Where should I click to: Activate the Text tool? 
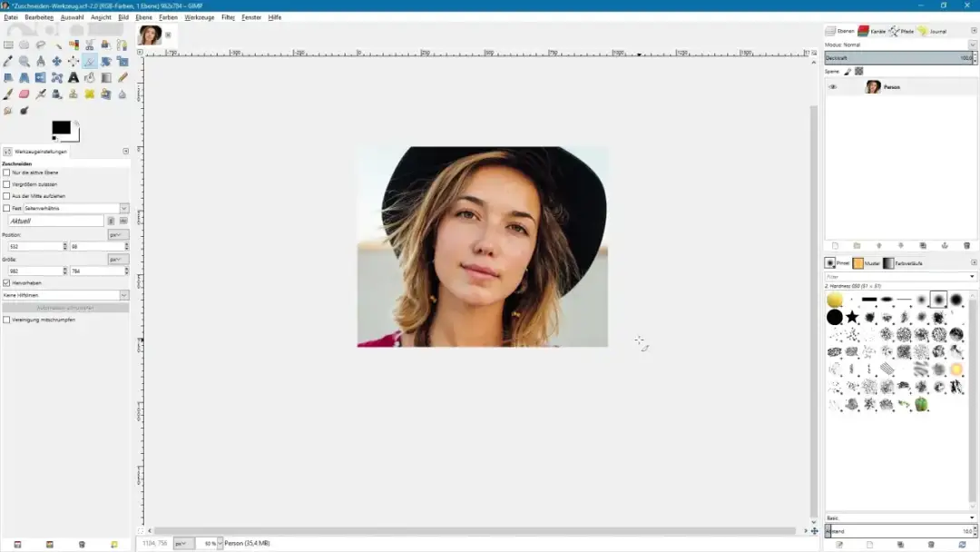(x=73, y=77)
